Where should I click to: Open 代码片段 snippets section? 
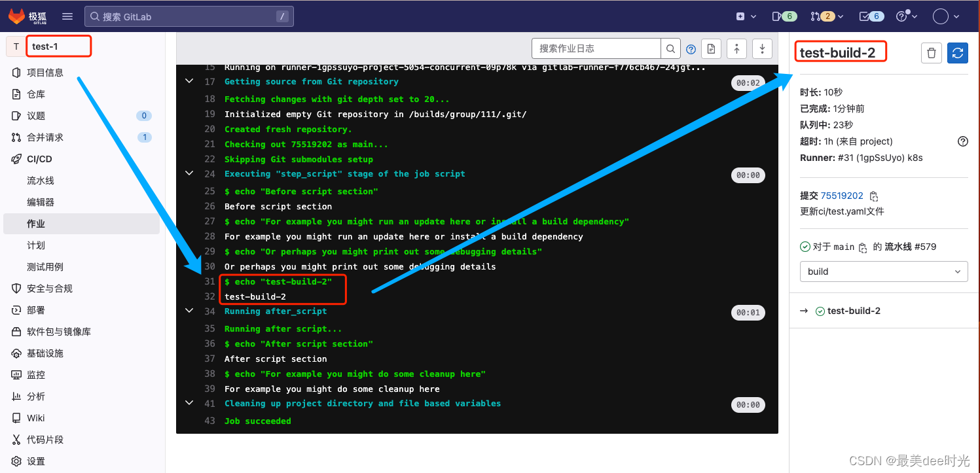45,440
